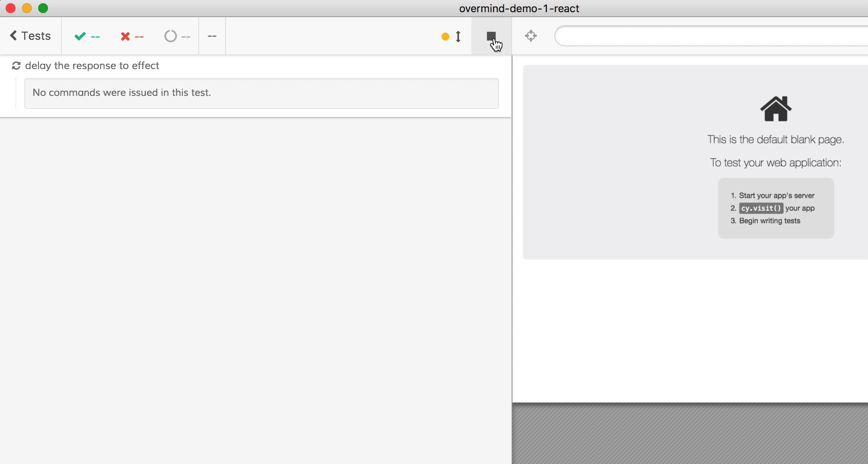This screenshot has height=464, width=868.
Task: Click the overmind-demo-1-react window title
Action: [x=519, y=8]
